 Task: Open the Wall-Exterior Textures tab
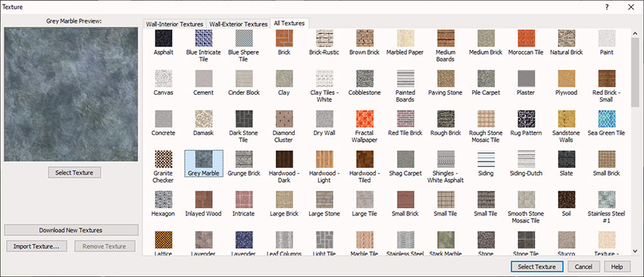coord(238,24)
